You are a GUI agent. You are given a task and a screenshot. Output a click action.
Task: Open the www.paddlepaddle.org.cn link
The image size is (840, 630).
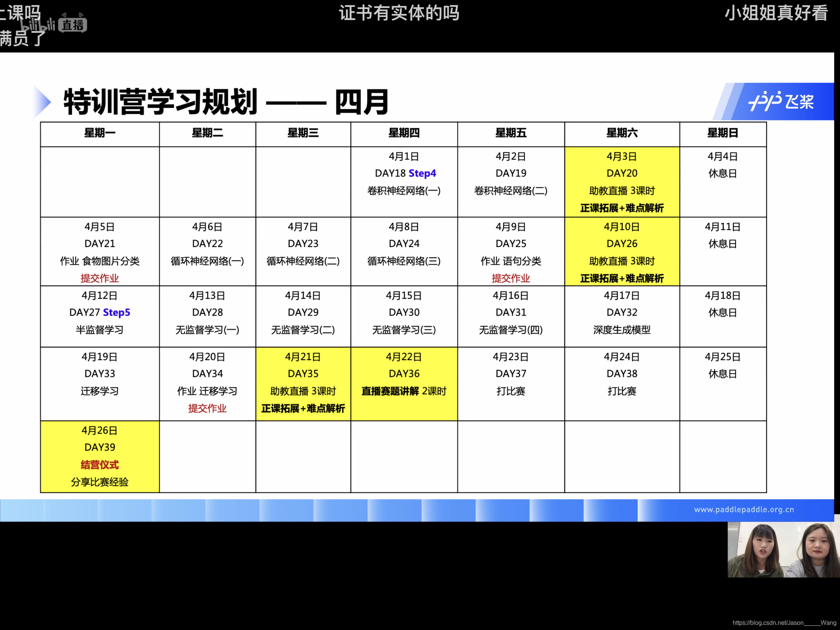pos(744,510)
